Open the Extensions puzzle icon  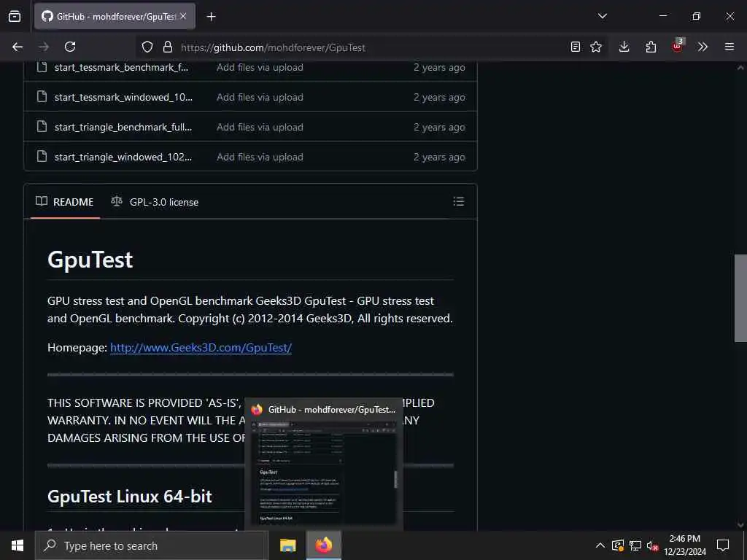[x=651, y=47]
